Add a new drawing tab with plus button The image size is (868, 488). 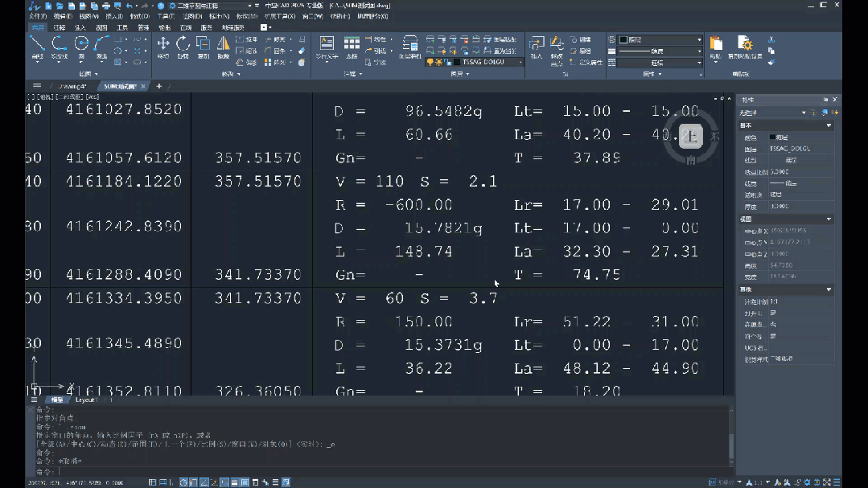(x=159, y=86)
